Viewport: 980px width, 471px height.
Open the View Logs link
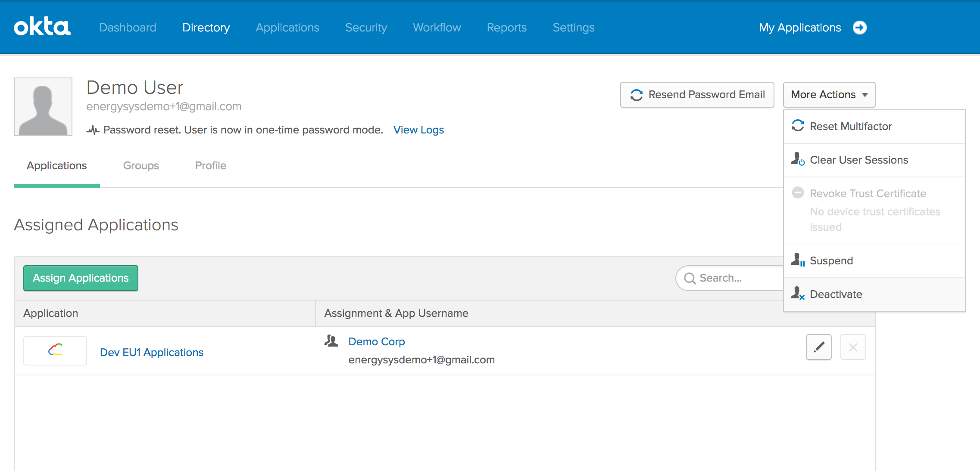418,130
